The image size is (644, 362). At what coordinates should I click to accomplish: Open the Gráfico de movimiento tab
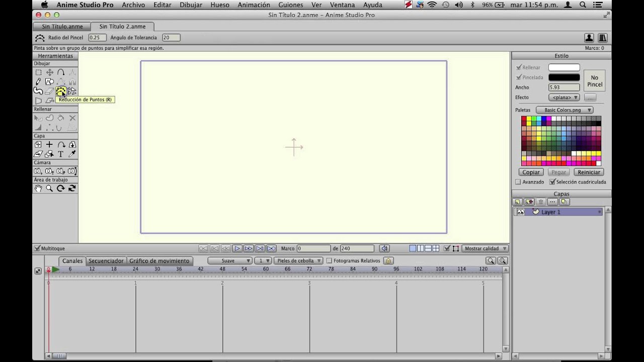159,261
